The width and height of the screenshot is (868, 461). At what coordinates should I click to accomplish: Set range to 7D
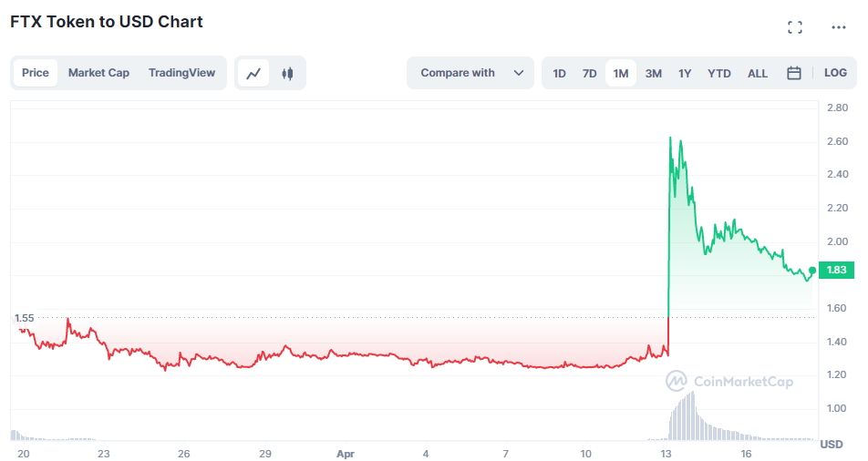[590, 73]
